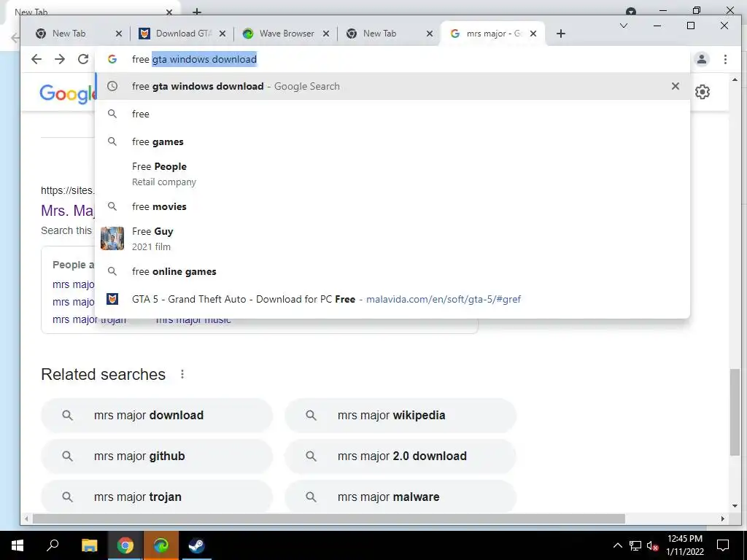Select the mrs major Google tab
Image resolution: width=747 pixels, height=560 pixels.
(x=493, y=34)
